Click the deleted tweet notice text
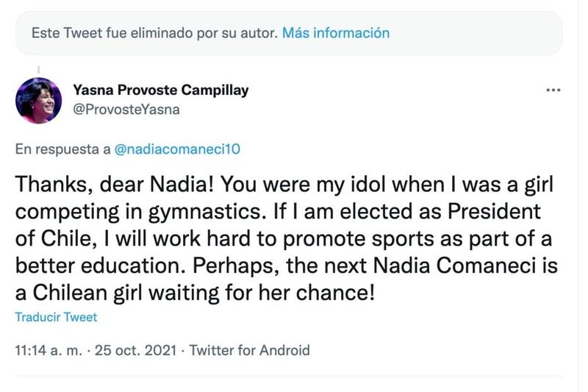This screenshot has width=588, height=392. coord(153,33)
